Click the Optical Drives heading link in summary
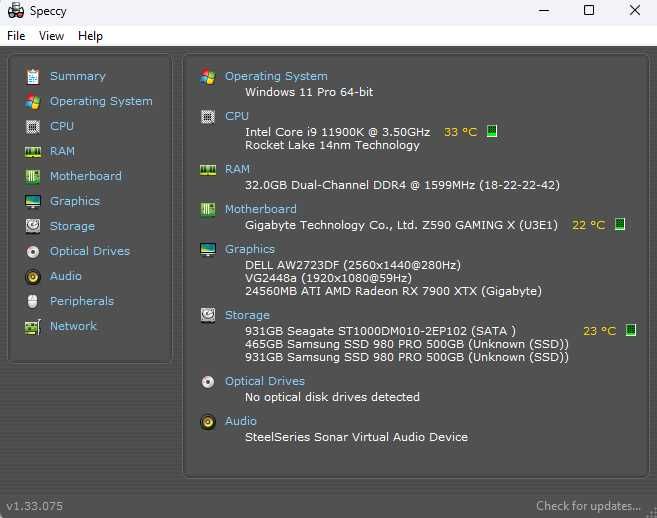 click(x=264, y=381)
